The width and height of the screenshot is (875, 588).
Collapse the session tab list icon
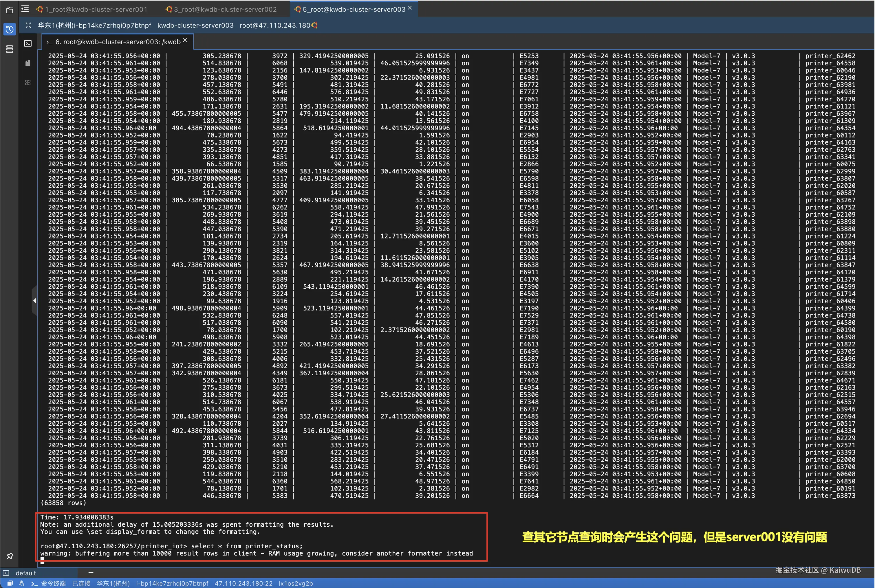pos(25,9)
